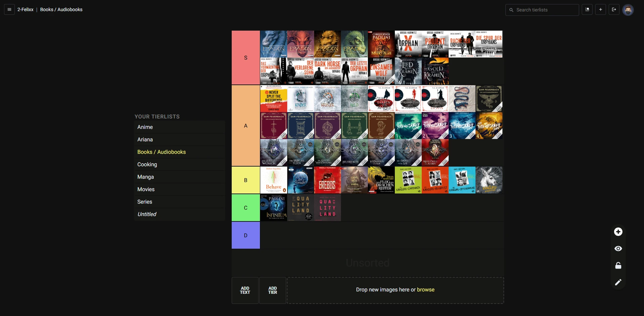The height and width of the screenshot is (316, 644).
Task: Select the dark Qualityland cover
Action: (301, 208)
